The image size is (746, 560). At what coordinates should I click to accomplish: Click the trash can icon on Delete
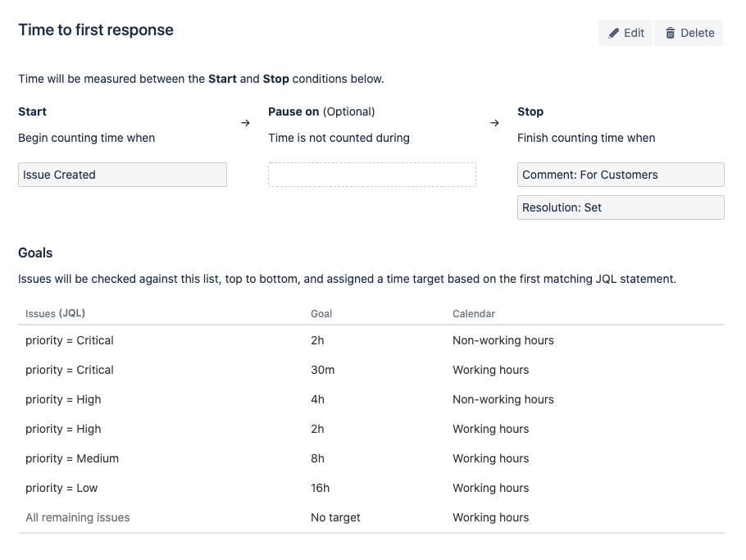pos(670,33)
